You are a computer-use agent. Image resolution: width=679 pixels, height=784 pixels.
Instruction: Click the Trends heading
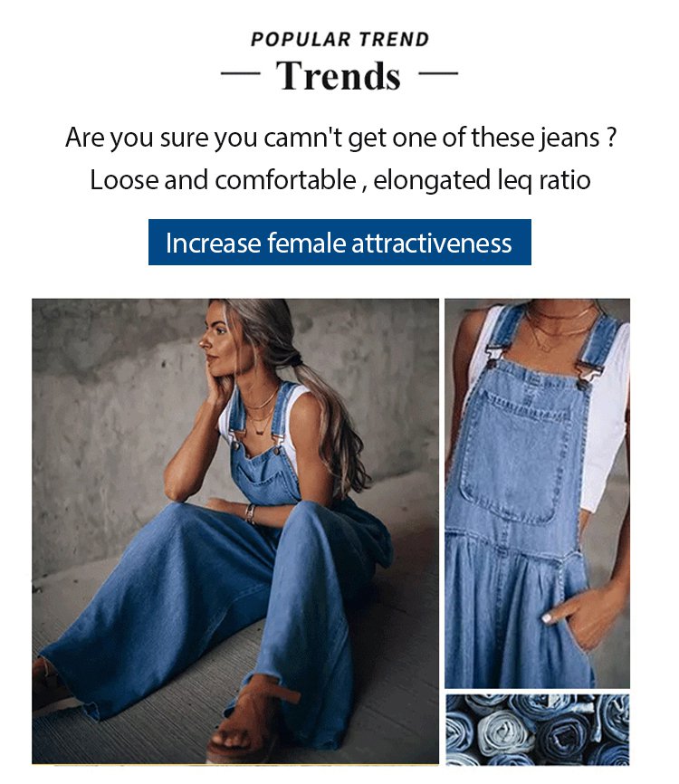tap(339, 75)
